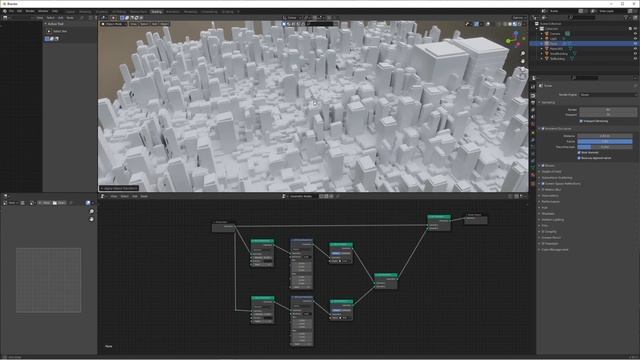Toggle the Bounces Approximation checkbox
640x360 pixels.
(x=579, y=158)
